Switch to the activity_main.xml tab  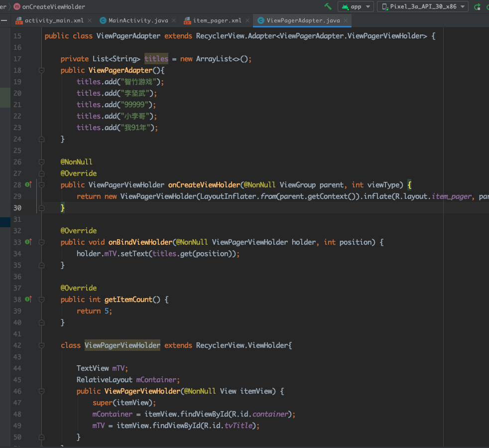[54, 20]
